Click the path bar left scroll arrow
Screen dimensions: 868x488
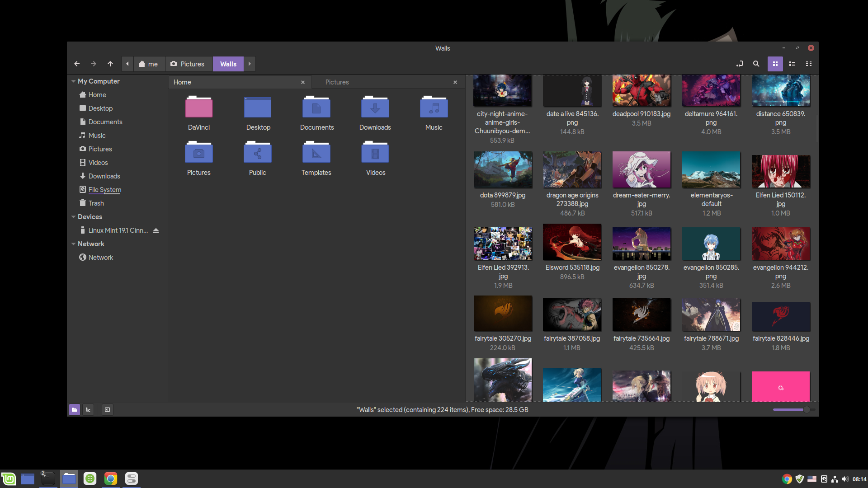[127, 64]
